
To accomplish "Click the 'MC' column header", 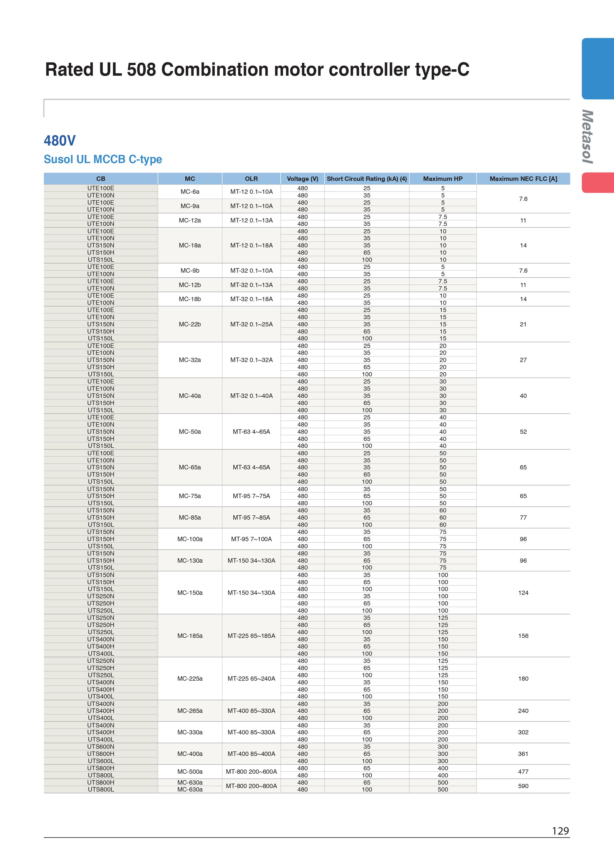I will 190,179.
